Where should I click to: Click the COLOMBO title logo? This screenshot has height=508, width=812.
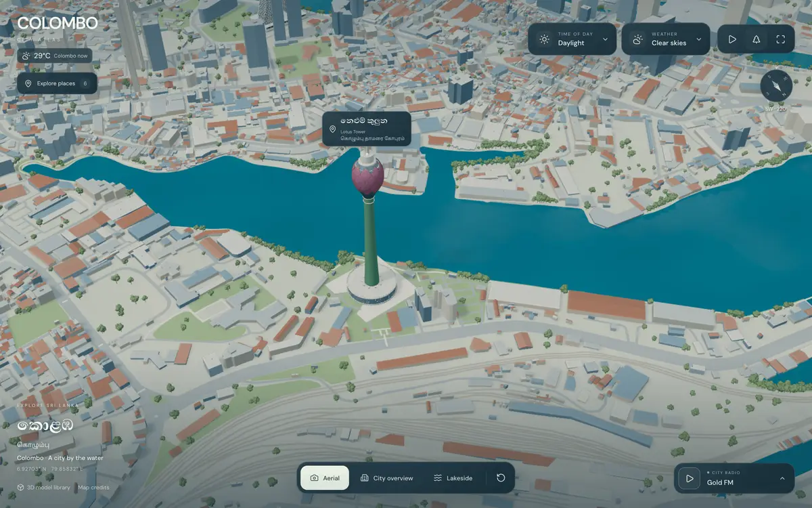[58, 23]
